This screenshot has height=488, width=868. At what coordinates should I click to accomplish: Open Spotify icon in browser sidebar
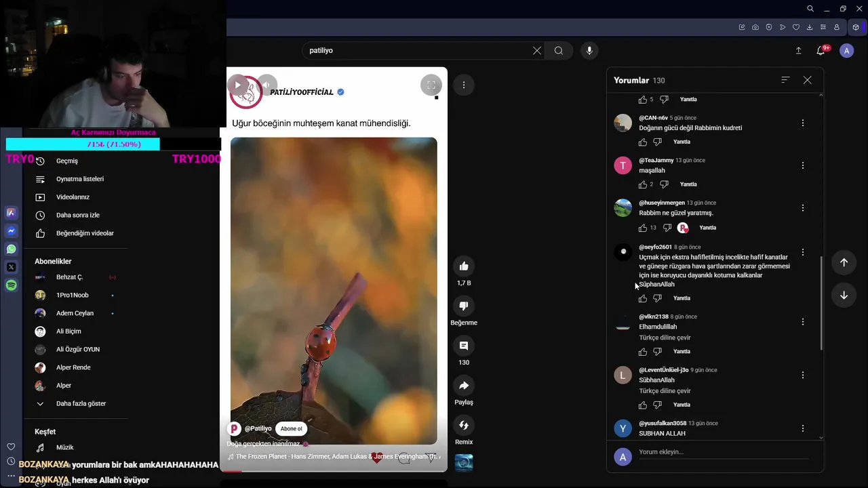point(12,285)
